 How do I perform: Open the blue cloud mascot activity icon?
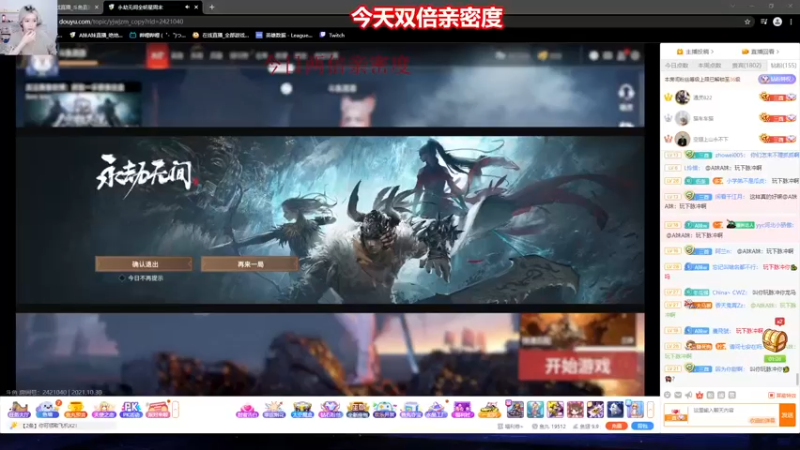click(x=47, y=410)
